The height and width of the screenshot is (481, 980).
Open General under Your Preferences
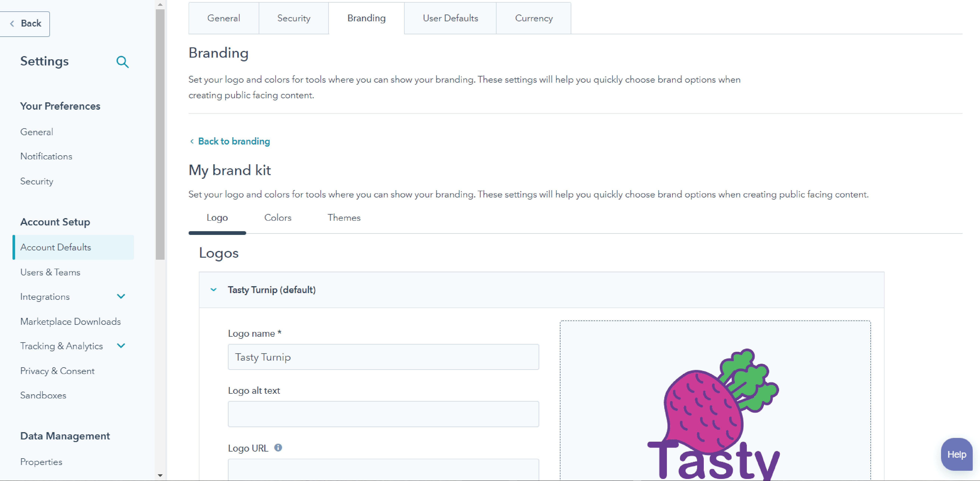tap(37, 132)
